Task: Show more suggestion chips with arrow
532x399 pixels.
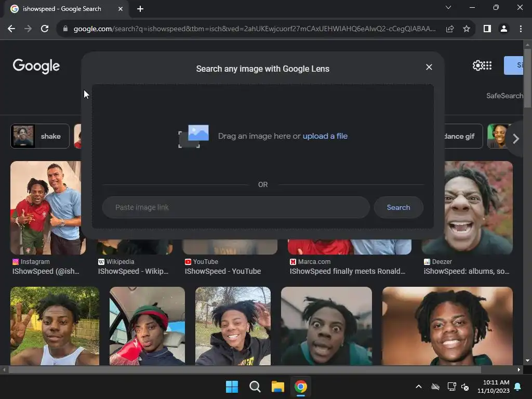Action: [516, 138]
